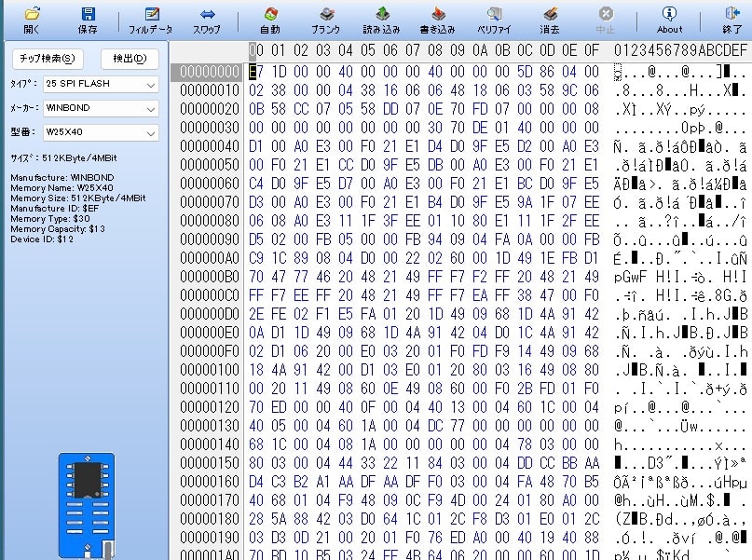
Task: Select address row 00000090
Action: point(209,239)
